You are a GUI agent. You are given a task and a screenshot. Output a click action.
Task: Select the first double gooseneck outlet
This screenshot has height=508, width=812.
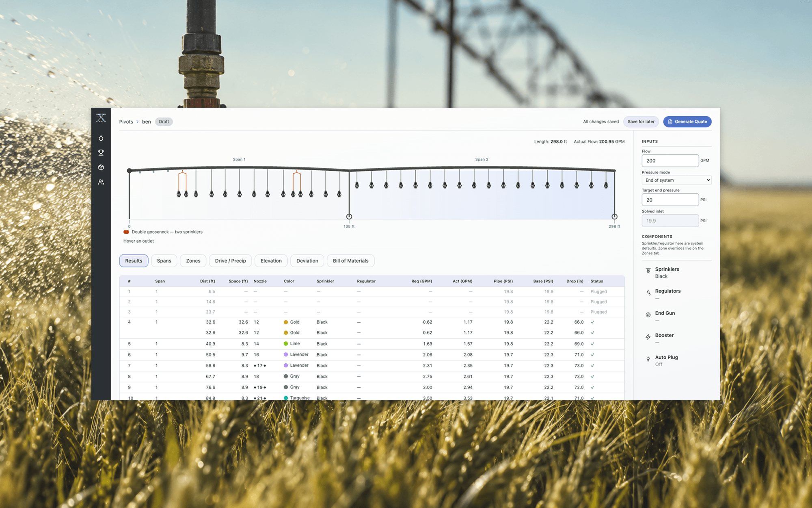[x=182, y=185]
